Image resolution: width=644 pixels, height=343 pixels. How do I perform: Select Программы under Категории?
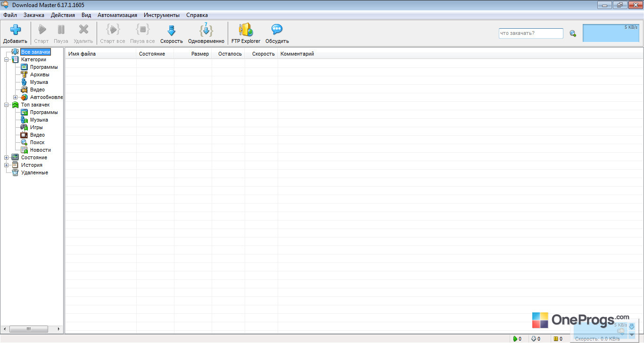44,67
